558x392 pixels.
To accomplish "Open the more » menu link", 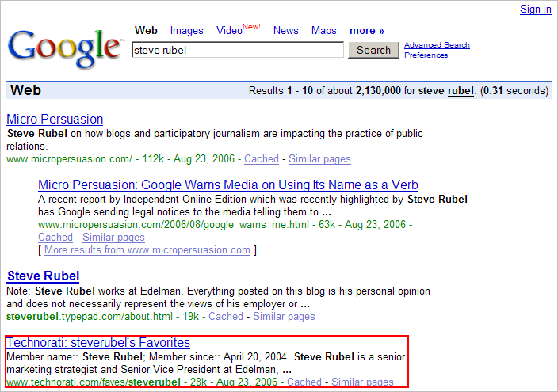I will point(367,31).
